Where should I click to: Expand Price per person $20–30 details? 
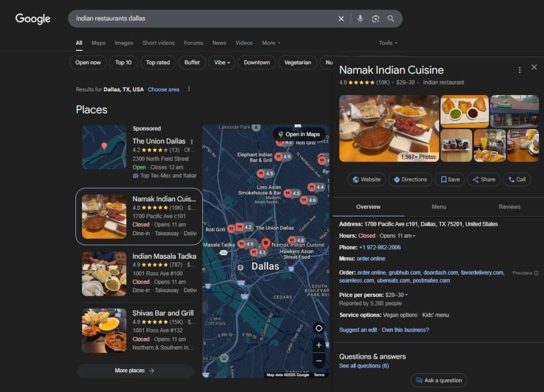click(396, 295)
